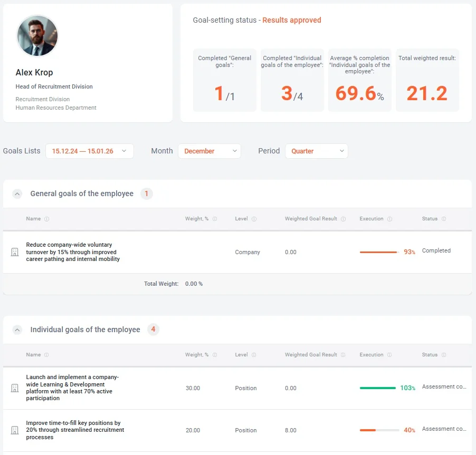
Task: Click building icon beside voluntary turnover goal
Action: (x=15, y=252)
